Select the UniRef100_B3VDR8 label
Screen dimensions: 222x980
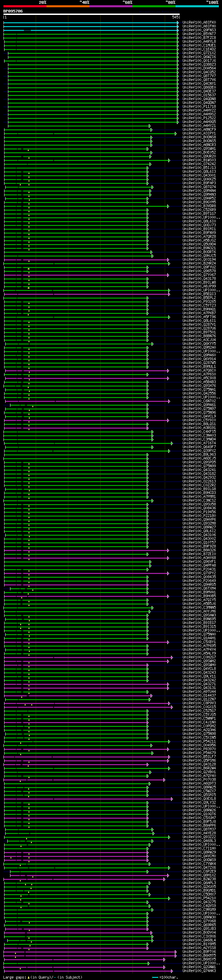199,206
